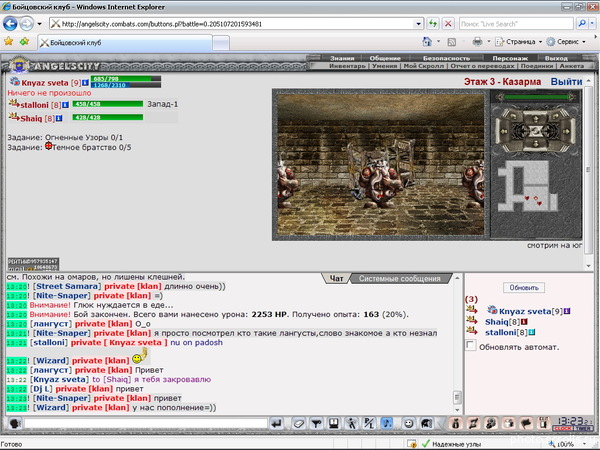Click the gift box icon in the bottom bar
The width and height of the screenshot is (600, 450).
coord(509,423)
